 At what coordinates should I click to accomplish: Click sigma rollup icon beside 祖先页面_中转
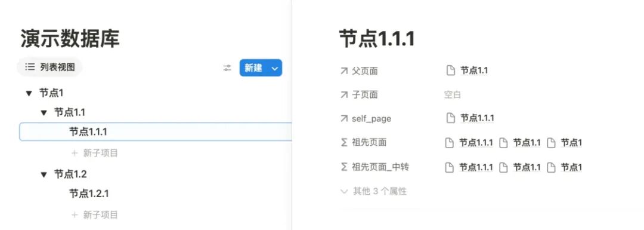[344, 167]
